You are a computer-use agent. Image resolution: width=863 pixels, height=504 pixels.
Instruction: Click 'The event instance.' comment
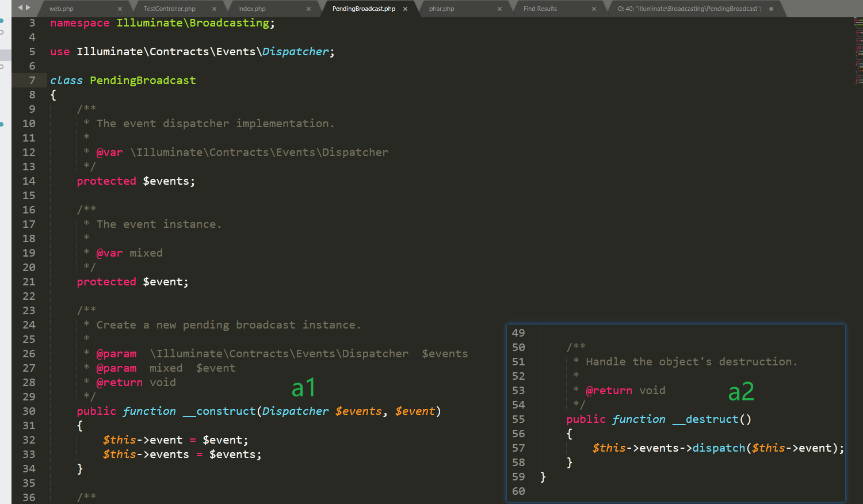pos(159,224)
